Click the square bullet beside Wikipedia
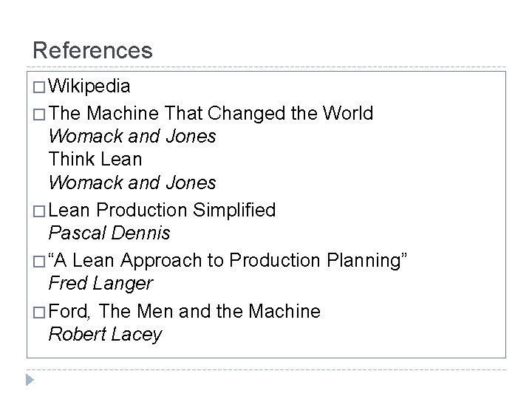This screenshot has width=532, height=399. tap(39, 87)
